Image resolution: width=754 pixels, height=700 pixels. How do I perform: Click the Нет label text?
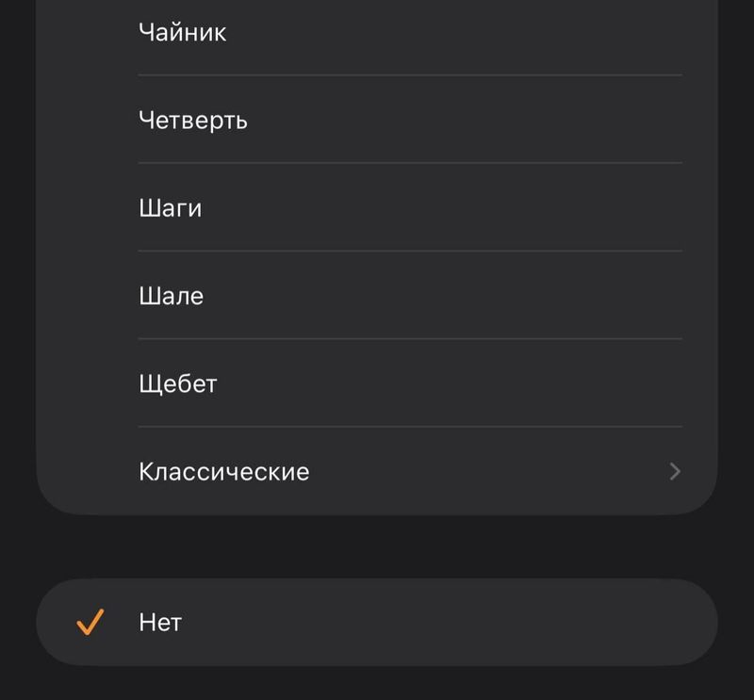pos(159,622)
